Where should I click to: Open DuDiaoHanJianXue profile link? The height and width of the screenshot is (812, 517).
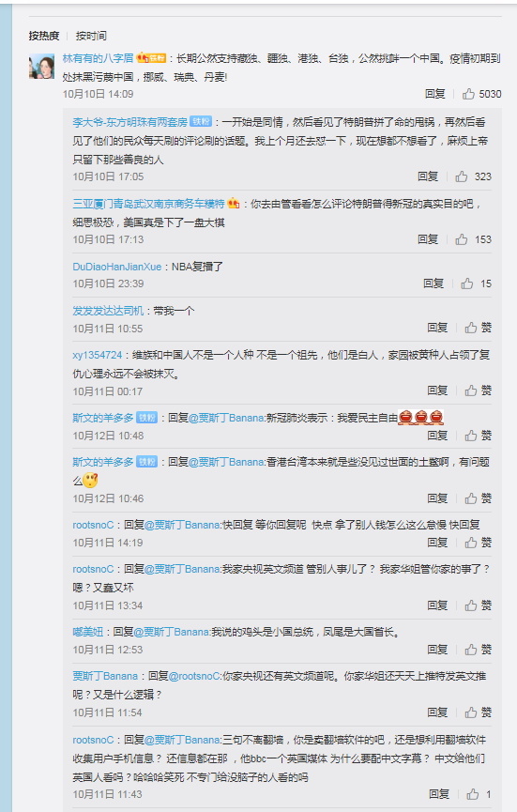[117, 267]
